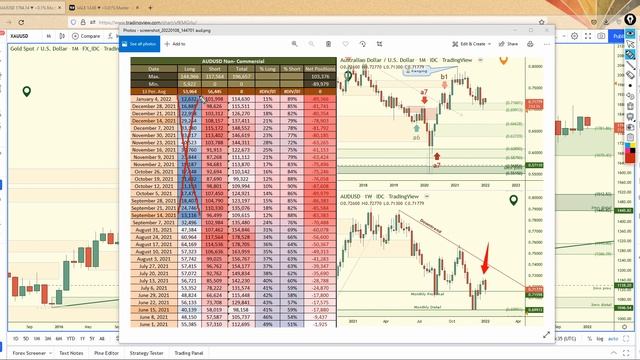This screenshot has height=360, width=640.
Task: Click the blue Publish button in TradingView
Action: 616,36
